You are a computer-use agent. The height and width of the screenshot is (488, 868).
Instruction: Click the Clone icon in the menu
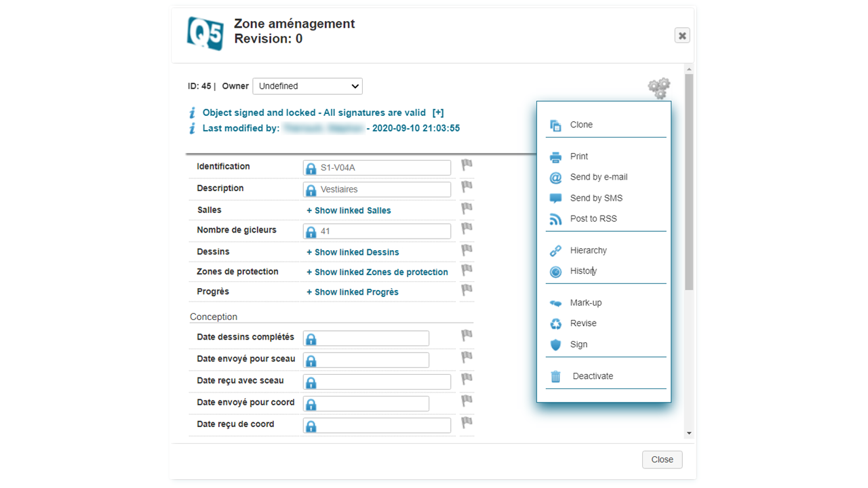(x=555, y=125)
